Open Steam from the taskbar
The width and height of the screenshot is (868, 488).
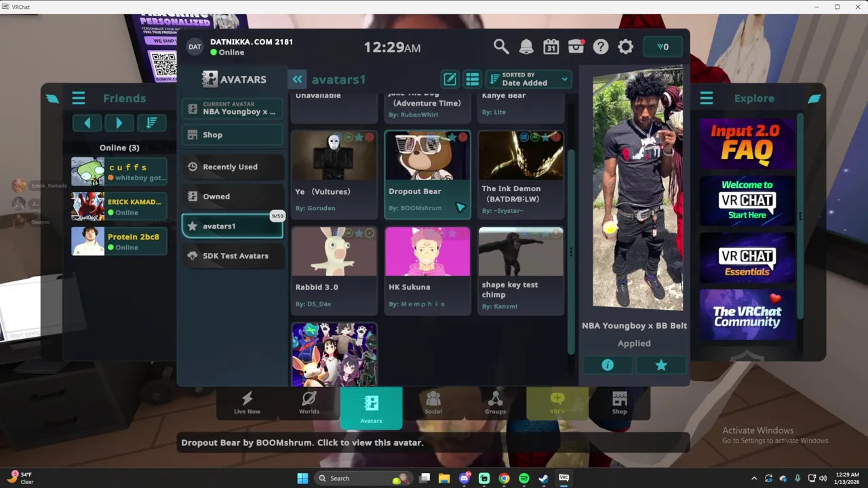pyautogui.click(x=543, y=478)
